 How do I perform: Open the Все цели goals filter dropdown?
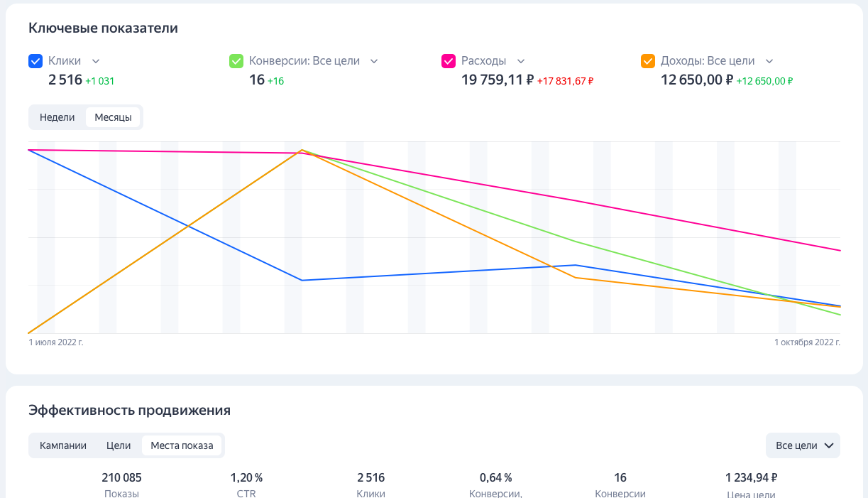(x=803, y=445)
